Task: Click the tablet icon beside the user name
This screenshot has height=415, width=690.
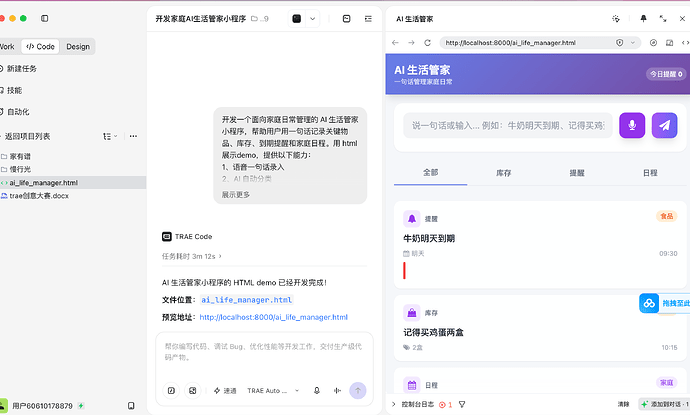Action: (x=131, y=406)
